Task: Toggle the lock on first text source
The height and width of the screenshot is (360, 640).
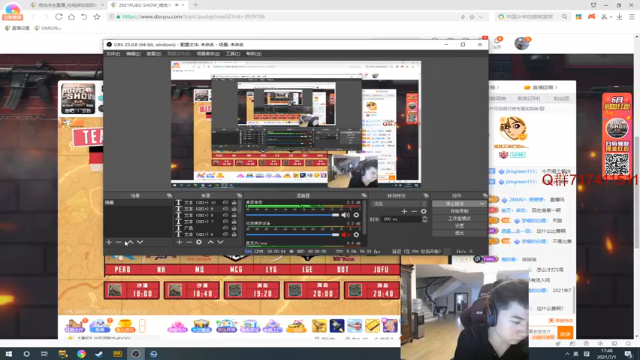Action: [x=234, y=202]
